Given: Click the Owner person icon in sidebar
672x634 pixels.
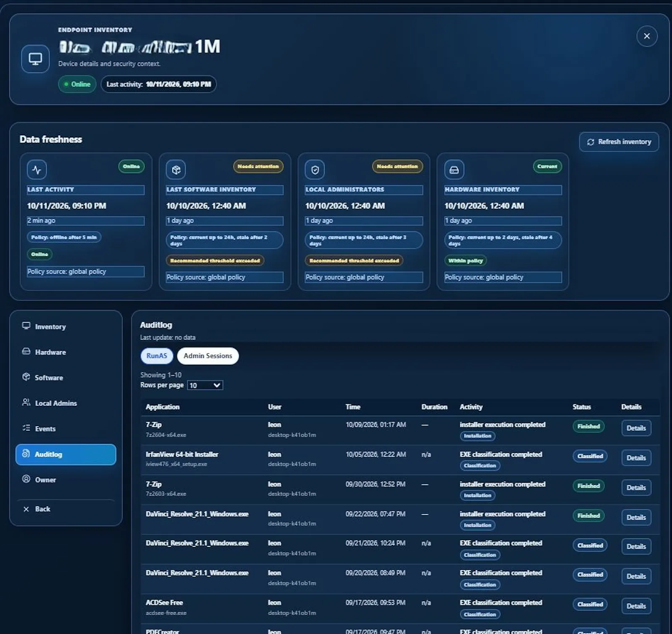Looking at the screenshot, I should [26, 479].
